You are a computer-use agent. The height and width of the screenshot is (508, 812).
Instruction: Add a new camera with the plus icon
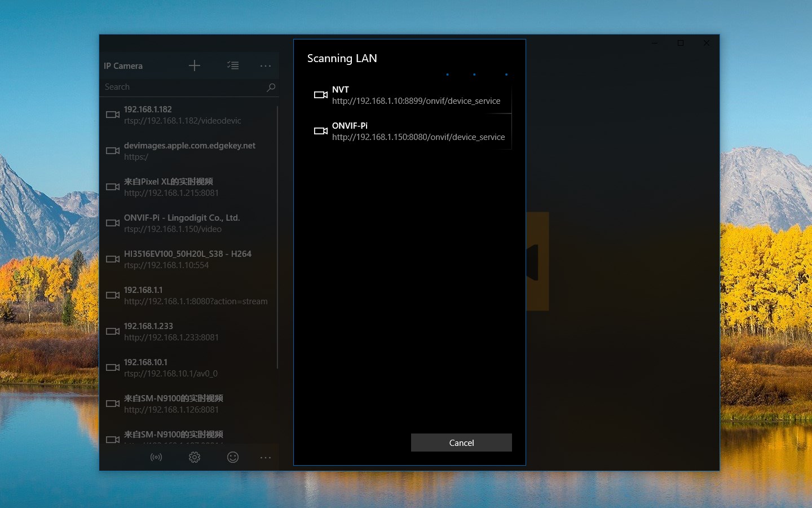195,65
